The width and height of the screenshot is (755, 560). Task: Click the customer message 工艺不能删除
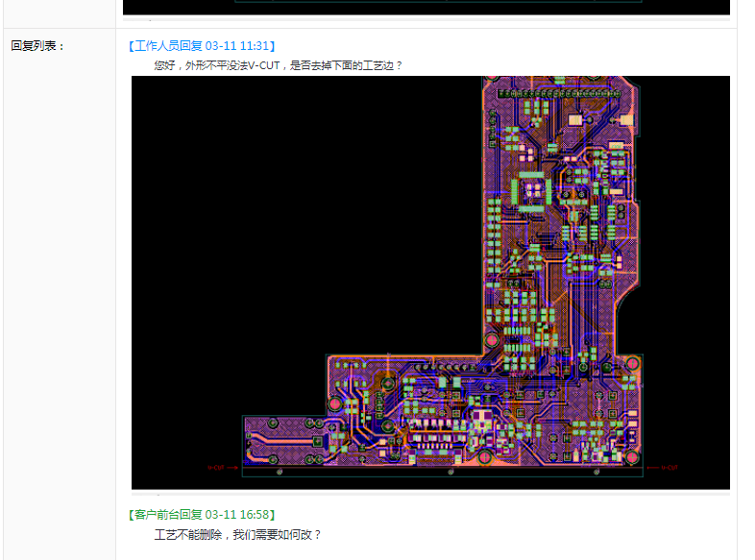[x=237, y=534]
